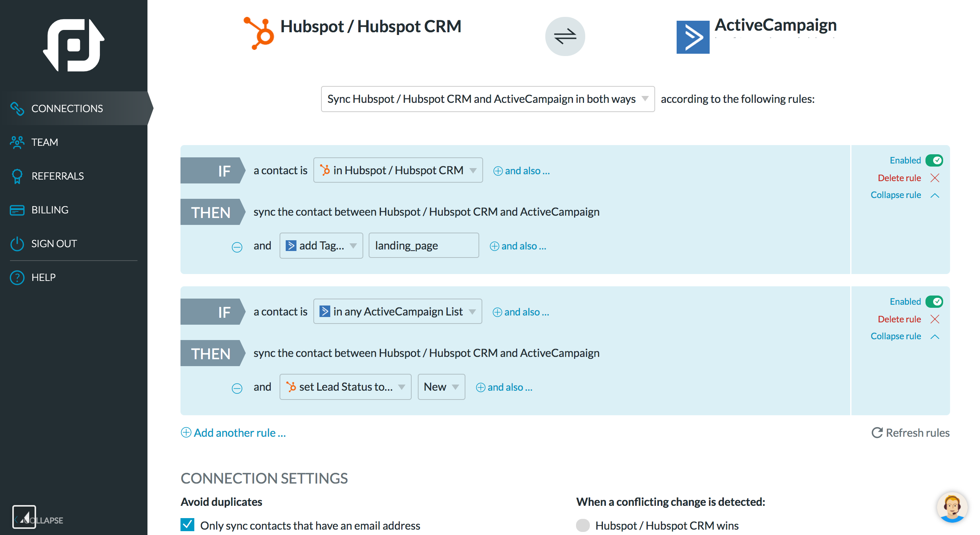This screenshot has width=980, height=535.
Task: Open the Team section in sidebar
Action: point(45,142)
